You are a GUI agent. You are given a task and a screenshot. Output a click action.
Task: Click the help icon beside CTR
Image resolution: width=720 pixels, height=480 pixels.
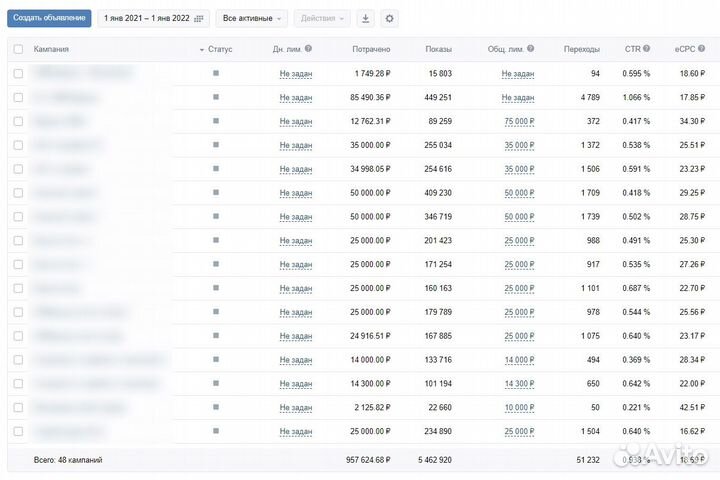click(645, 49)
